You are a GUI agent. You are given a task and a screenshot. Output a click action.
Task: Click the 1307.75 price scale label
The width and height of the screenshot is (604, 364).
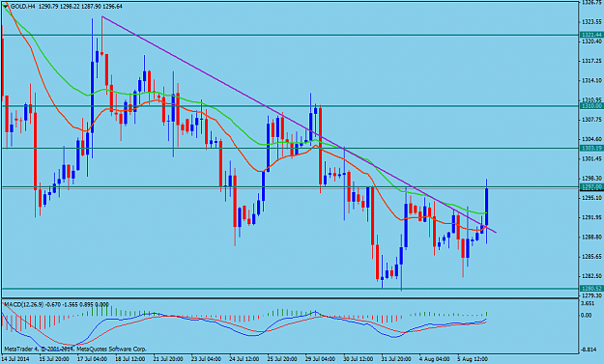(592, 120)
